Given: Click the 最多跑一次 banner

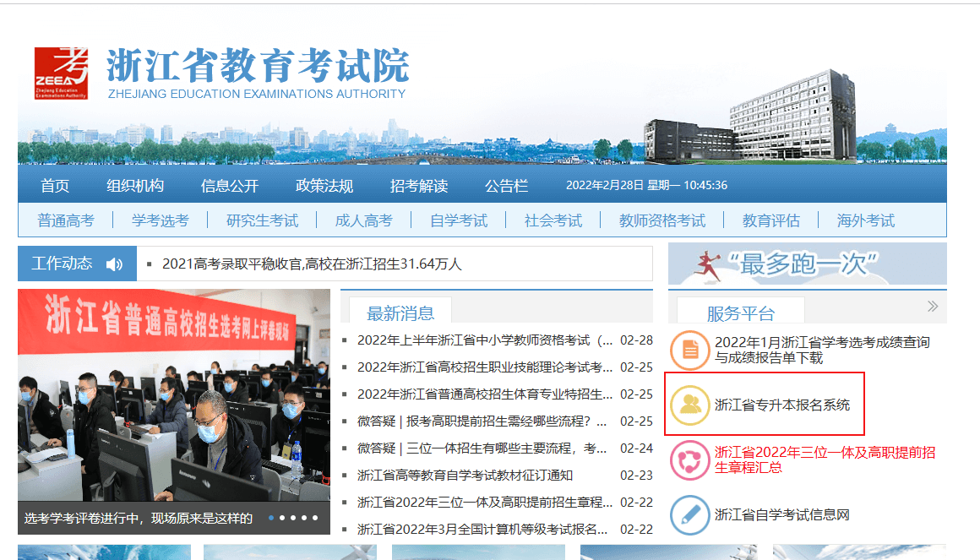Looking at the screenshot, I should tap(807, 264).
